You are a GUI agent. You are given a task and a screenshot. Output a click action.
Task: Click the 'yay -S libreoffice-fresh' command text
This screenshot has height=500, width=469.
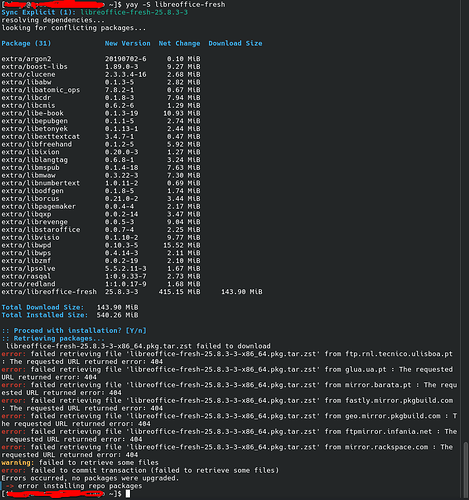[x=175, y=5]
